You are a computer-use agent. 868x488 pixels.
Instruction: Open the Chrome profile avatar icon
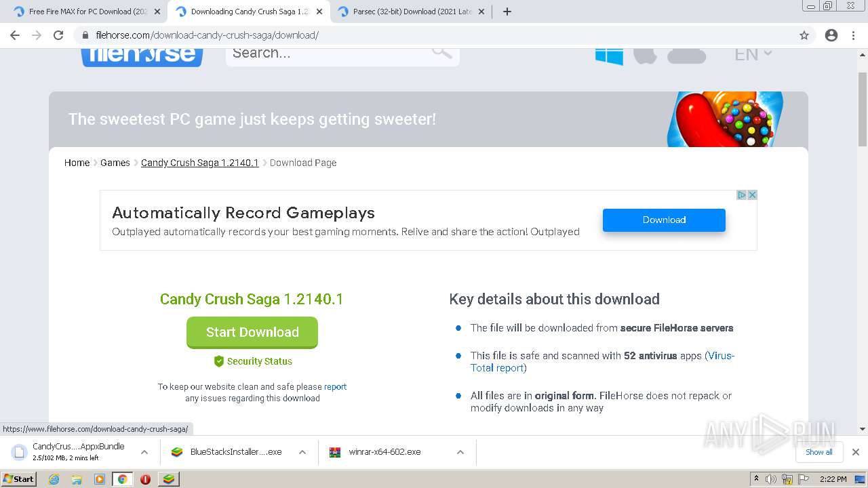831,35
